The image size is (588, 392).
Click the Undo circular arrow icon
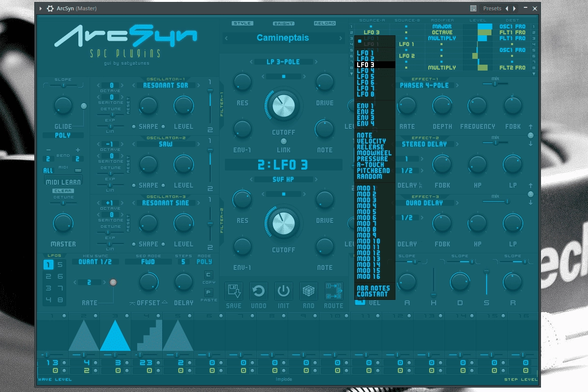[259, 292]
